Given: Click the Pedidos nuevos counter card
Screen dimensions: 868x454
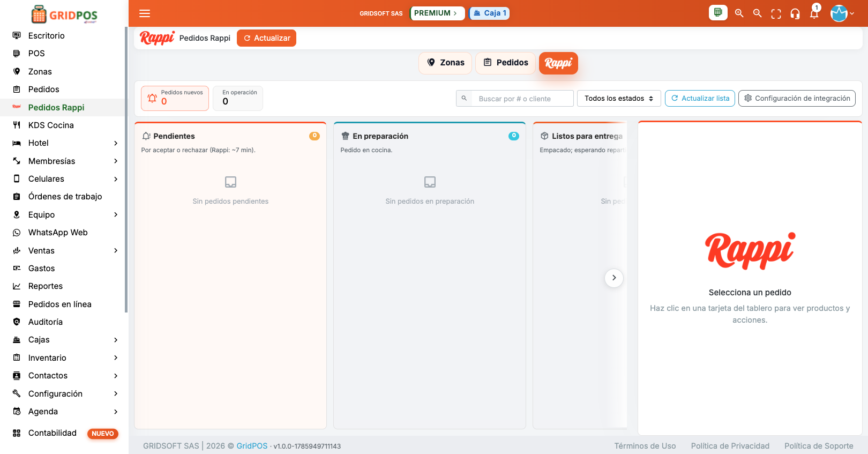Looking at the screenshot, I should coord(175,98).
